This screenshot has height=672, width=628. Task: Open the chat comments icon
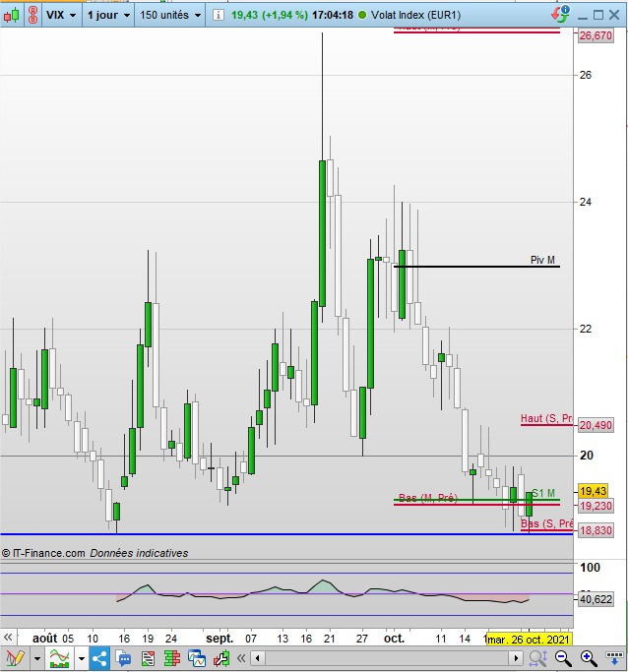pyautogui.click(x=123, y=658)
